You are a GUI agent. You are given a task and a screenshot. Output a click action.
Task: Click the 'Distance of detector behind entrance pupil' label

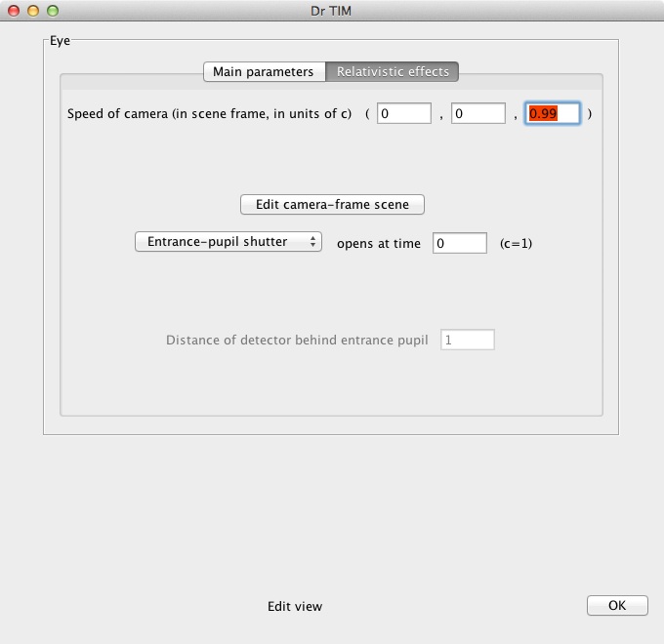point(297,341)
